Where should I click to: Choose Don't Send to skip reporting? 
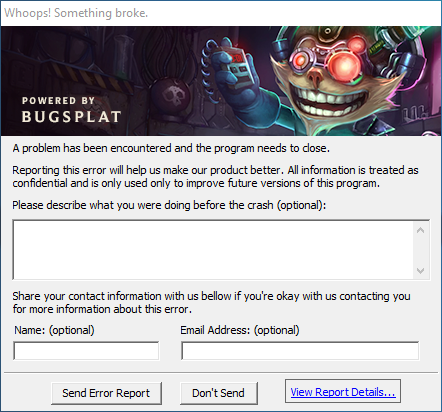pos(219,393)
